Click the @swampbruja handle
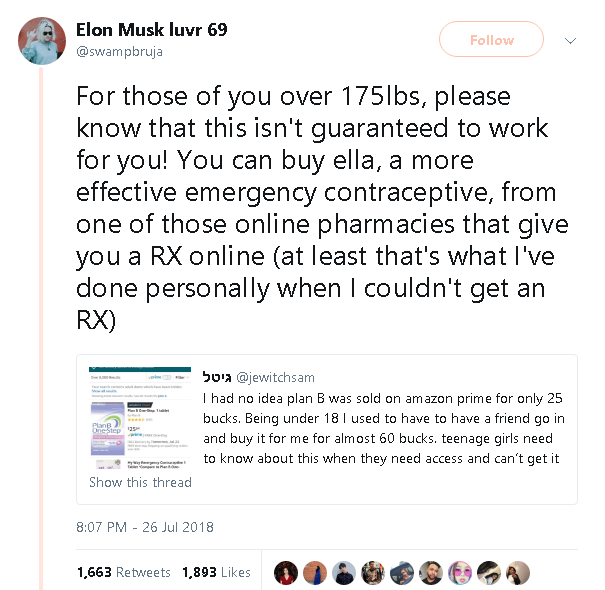 tap(118, 51)
